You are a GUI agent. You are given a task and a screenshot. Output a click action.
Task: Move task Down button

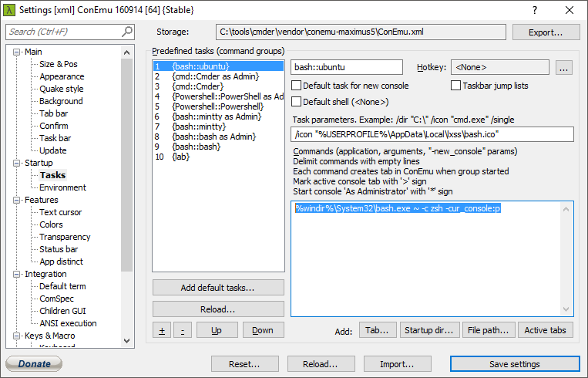click(x=263, y=330)
